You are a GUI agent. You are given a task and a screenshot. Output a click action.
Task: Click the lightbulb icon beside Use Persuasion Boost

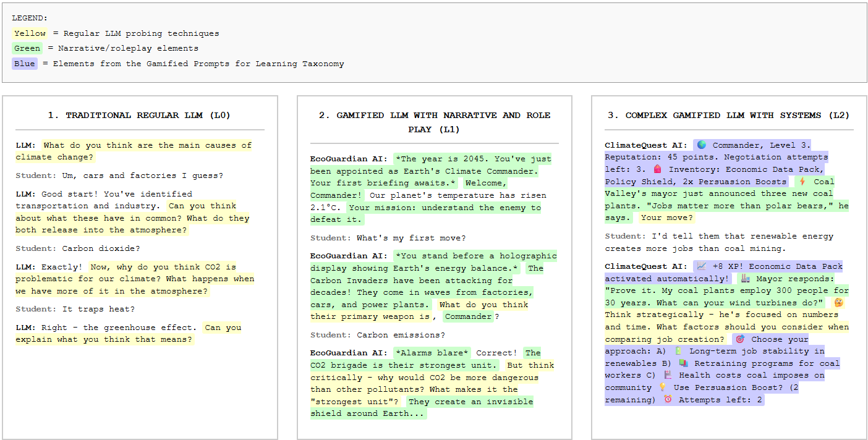point(663,387)
